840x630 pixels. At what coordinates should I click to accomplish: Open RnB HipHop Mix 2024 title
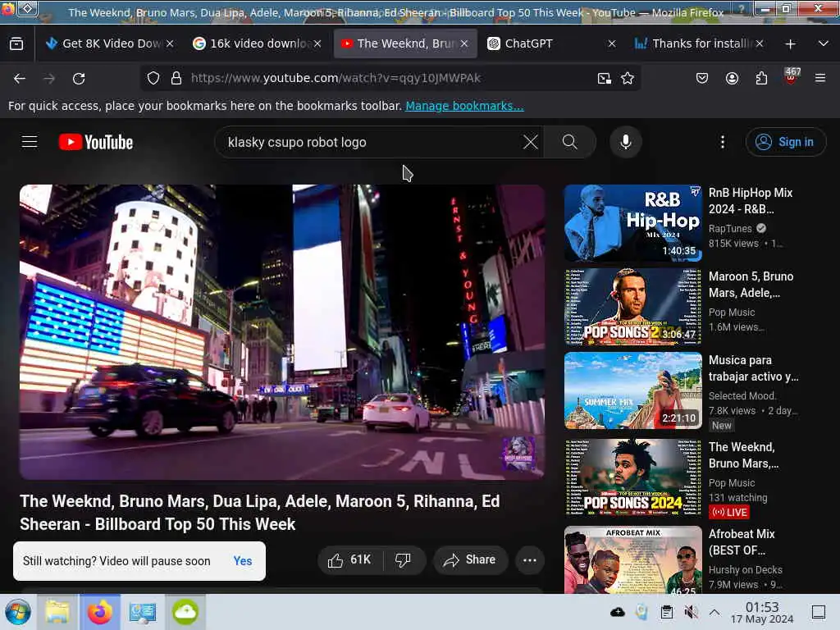click(x=750, y=201)
